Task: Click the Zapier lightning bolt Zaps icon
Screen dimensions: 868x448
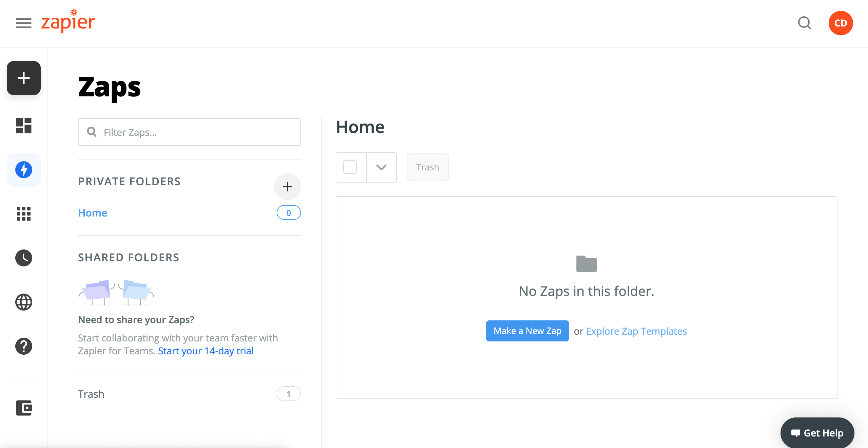Action: (23, 169)
